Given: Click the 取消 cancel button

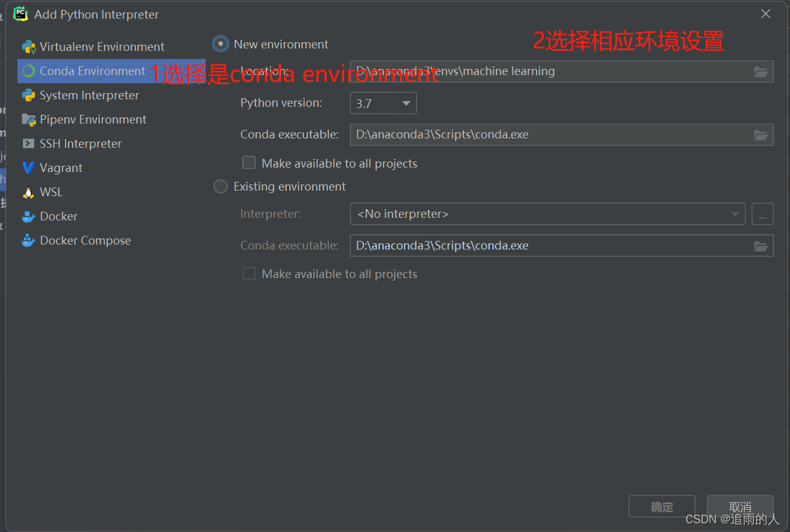Looking at the screenshot, I should (740, 507).
